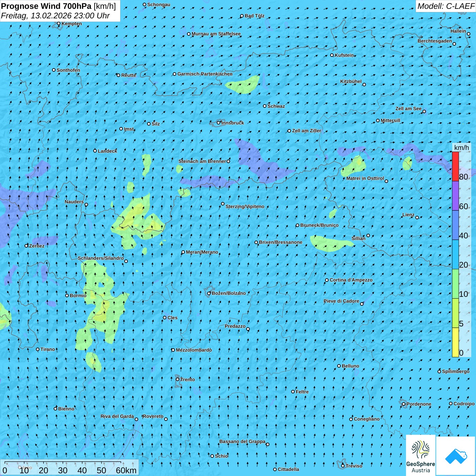476x476 pixels.
Task: Click the Mezzolombardo label
Action: [194, 350]
